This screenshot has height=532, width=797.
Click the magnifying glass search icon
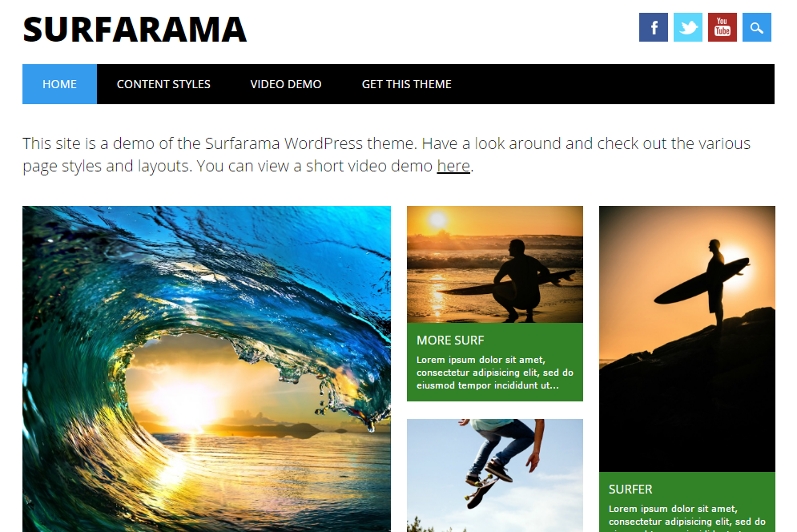pyautogui.click(x=757, y=27)
